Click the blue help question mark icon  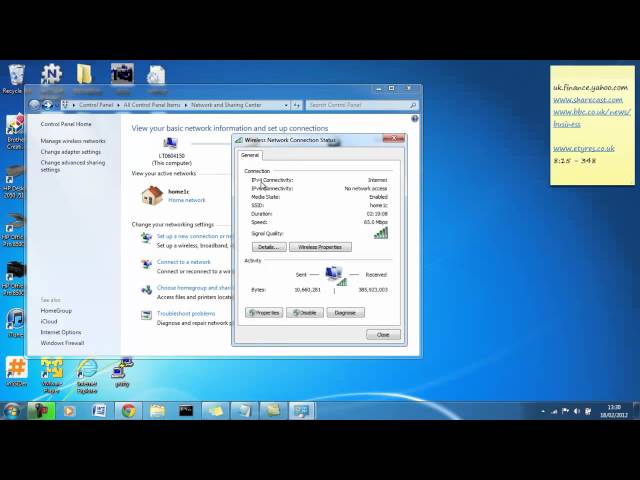tap(415, 119)
